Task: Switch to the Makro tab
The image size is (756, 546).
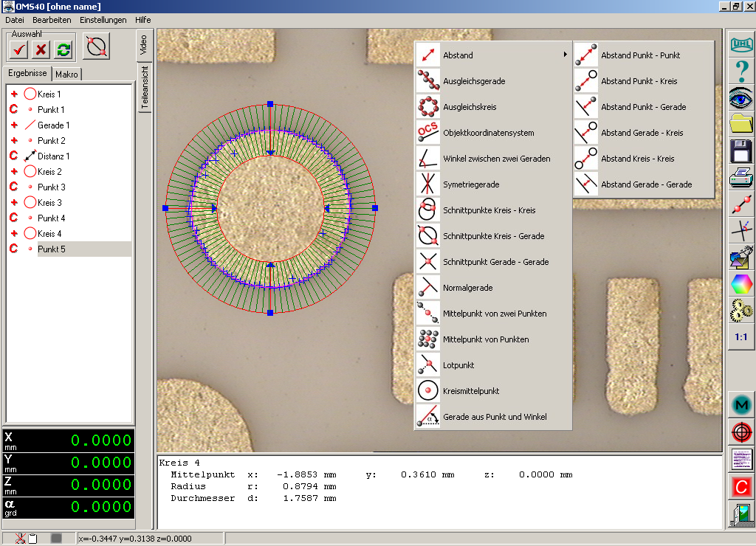Action: point(66,75)
